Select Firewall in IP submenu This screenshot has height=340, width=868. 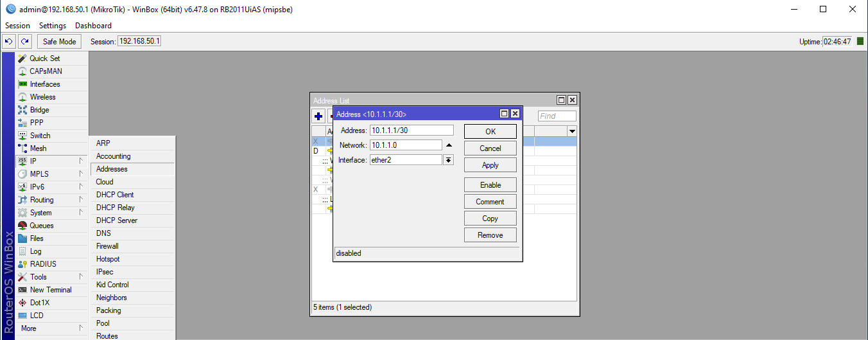[x=132, y=246]
